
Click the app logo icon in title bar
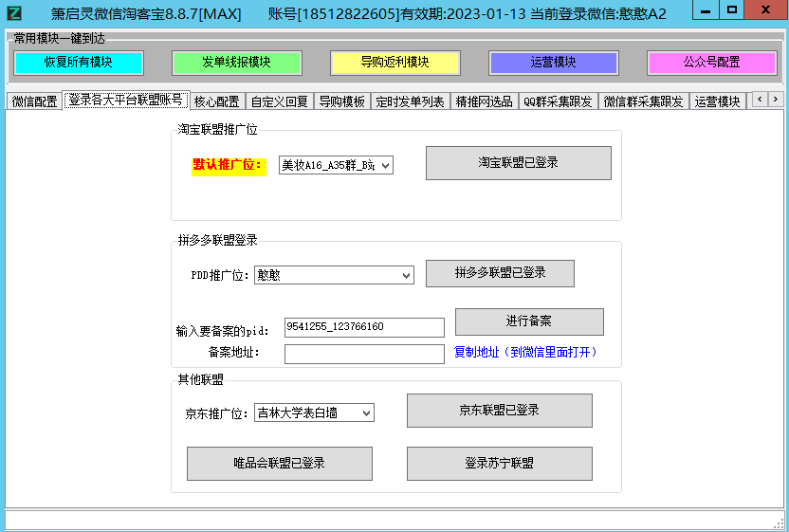pyautogui.click(x=14, y=12)
